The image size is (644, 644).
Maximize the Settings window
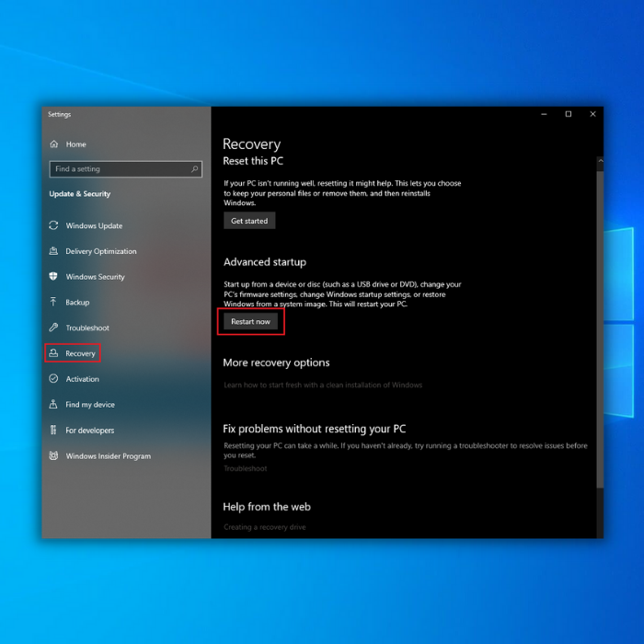pyautogui.click(x=569, y=114)
